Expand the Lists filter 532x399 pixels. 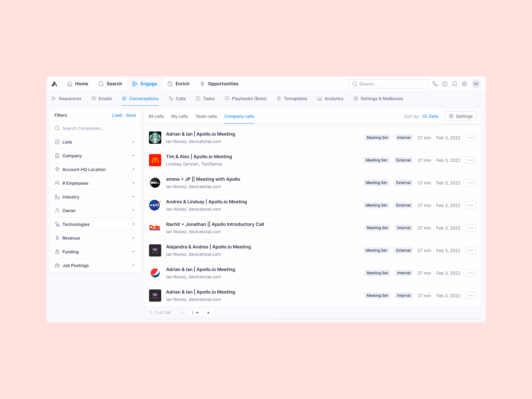95,142
